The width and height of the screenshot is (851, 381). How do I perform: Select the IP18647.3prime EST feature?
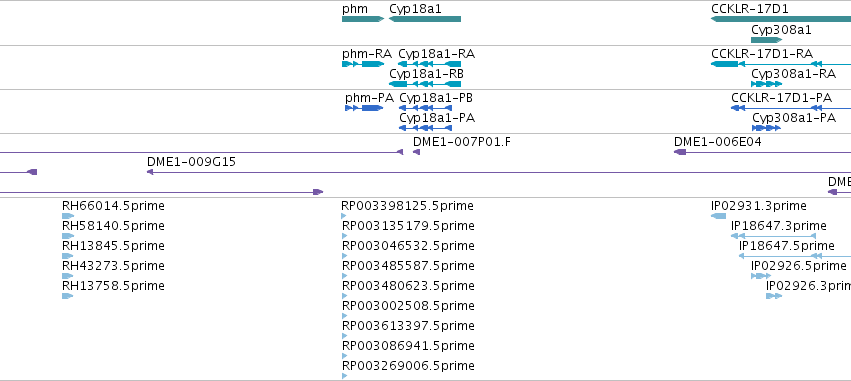[x=773, y=236]
